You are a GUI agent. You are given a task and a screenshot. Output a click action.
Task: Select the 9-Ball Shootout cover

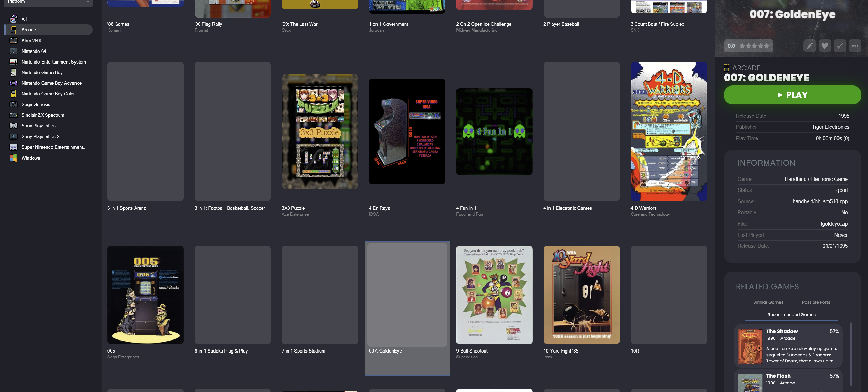[494, 295]
